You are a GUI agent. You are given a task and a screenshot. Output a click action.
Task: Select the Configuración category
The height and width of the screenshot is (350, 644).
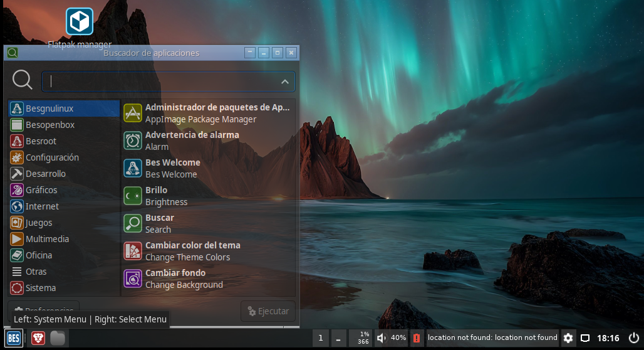tap(64, 157)
